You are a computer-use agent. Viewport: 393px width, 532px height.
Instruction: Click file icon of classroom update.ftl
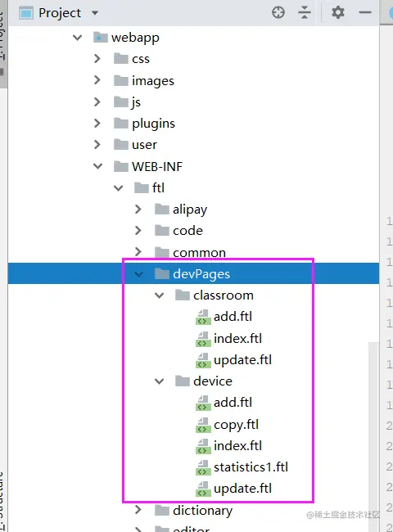click(x=203, y=360)
